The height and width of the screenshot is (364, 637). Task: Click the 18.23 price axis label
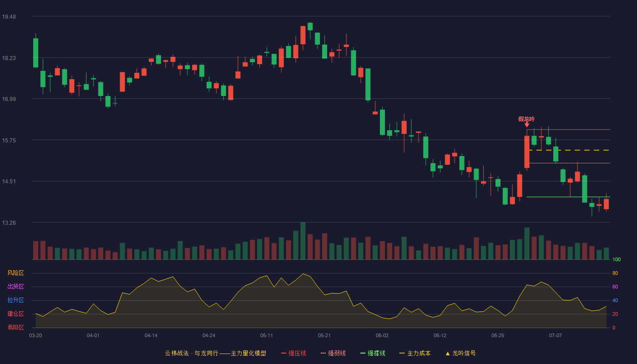point(9,58)
